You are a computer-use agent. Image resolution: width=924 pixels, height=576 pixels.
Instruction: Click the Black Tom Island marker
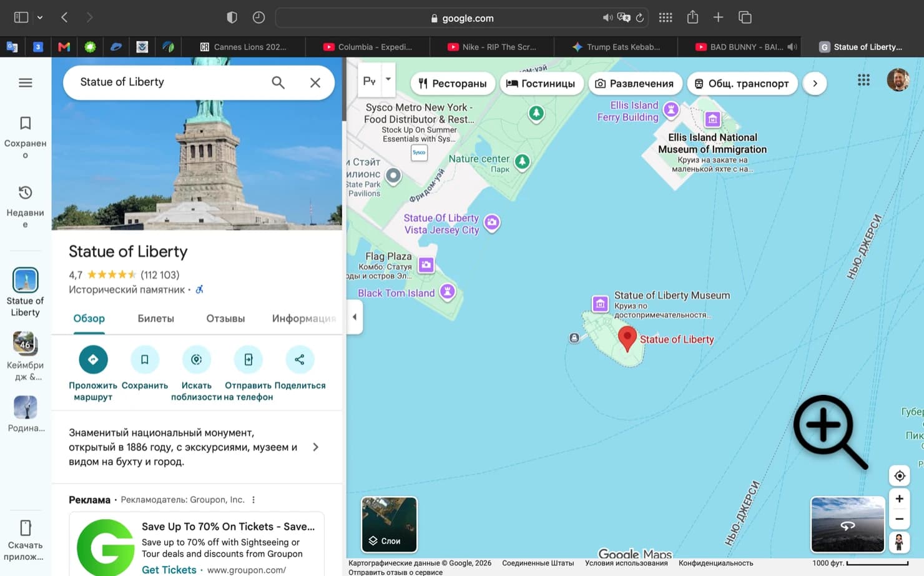pyautogui.click(x=448, y=291)
